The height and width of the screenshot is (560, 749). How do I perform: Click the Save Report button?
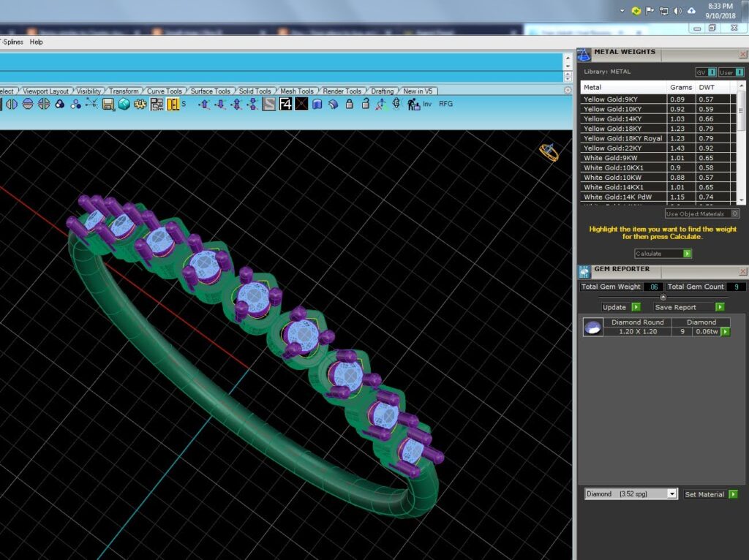pyautogui.click(x=689, y=307)
